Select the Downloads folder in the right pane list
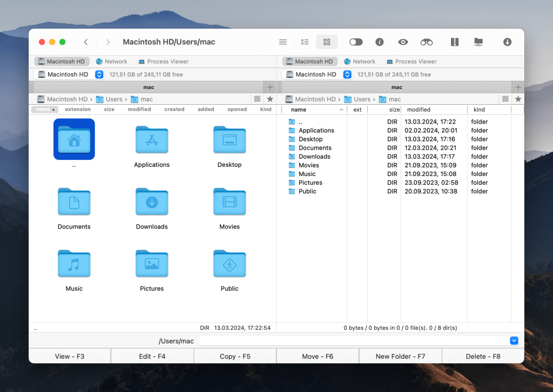 315,157
